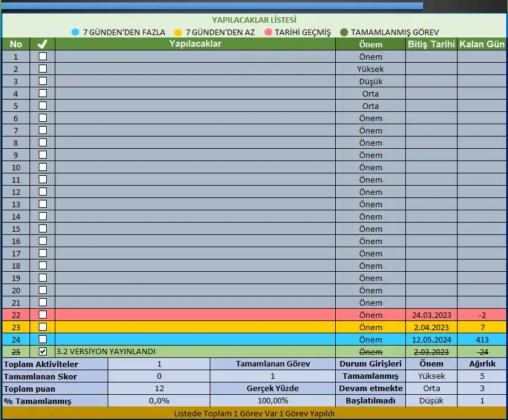This screenshot has width=508, height=420.
Task: Click the Yapılacaklar column header
Action: click(195, 44)
